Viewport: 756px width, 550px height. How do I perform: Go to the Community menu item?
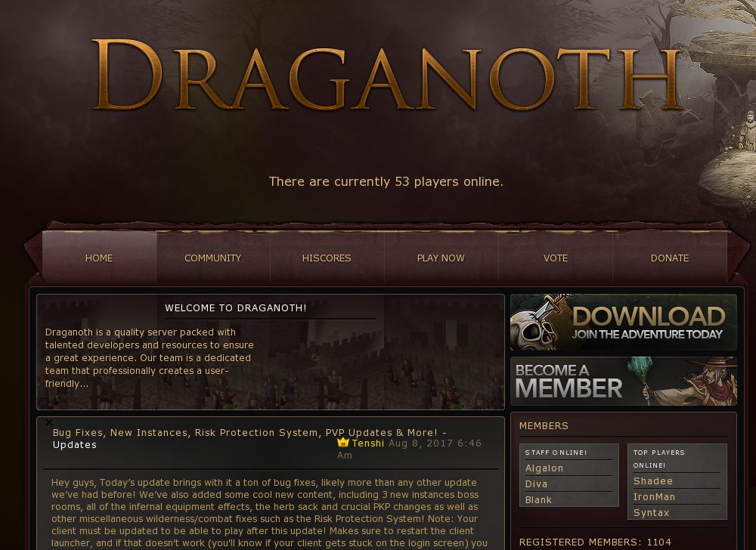click(212, 258)
